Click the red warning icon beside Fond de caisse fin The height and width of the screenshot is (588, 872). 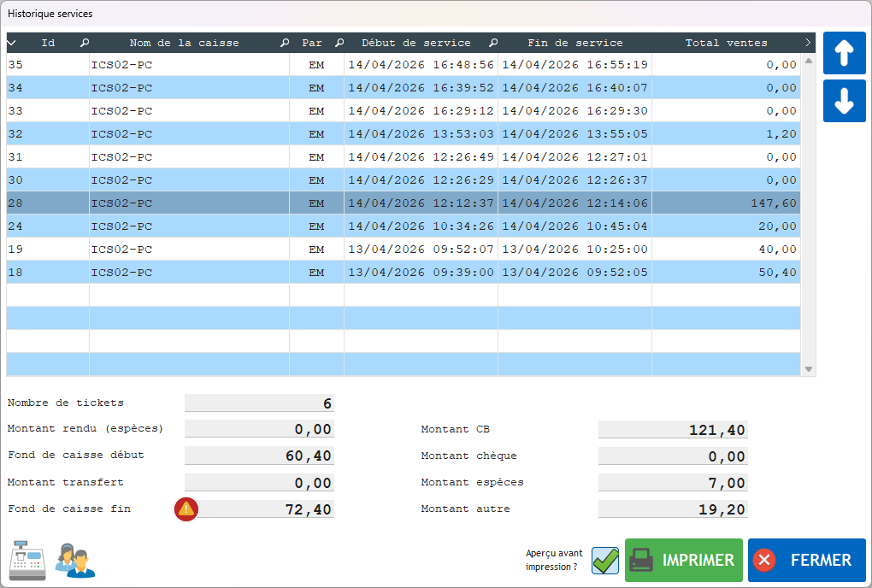186,509
